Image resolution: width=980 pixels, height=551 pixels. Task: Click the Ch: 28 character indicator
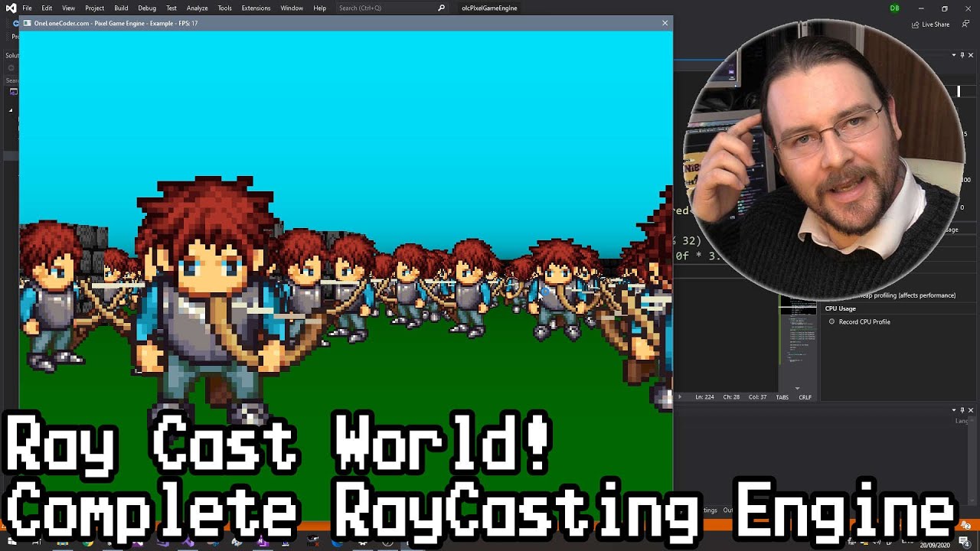click(x=731, y=397)
